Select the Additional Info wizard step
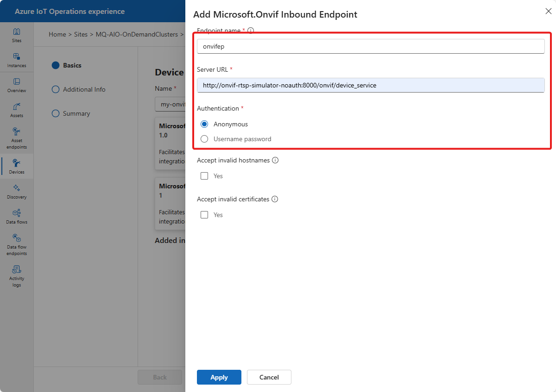This screenshot has width=556, height=392. (x=79, y=89)
